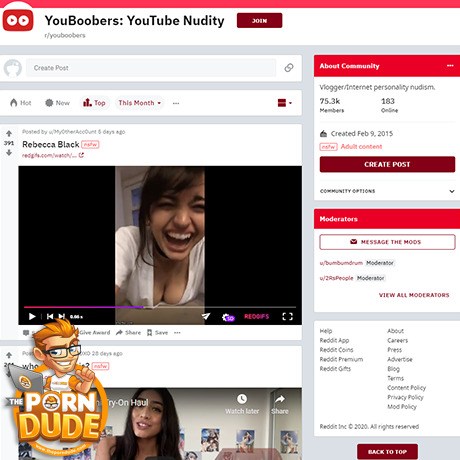Open About Community three-dot menu
Viewport: 460px width, 460px height.
tap(450, 66)
